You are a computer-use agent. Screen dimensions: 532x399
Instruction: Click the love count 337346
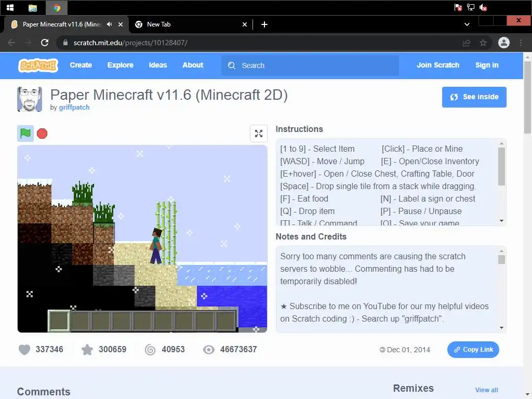pyautogui.click(x=49, y=350)
